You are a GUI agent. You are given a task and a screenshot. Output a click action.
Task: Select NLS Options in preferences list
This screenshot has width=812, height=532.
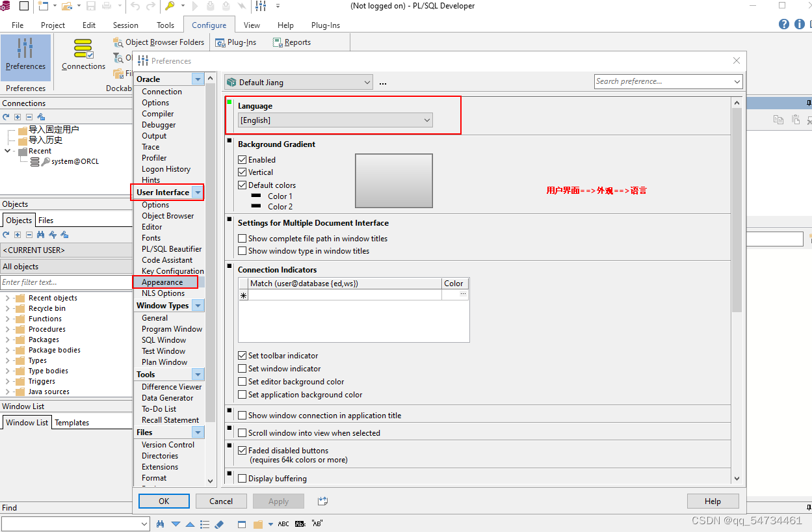(x=163, y=293)
